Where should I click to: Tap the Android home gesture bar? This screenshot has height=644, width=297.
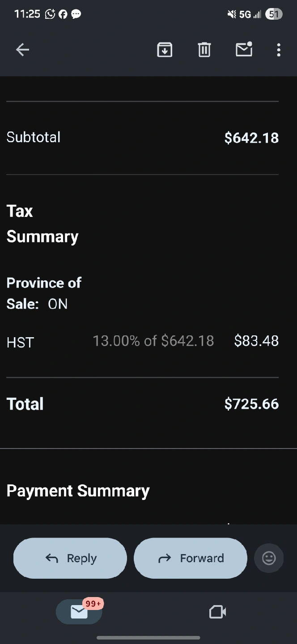point(148,637)
